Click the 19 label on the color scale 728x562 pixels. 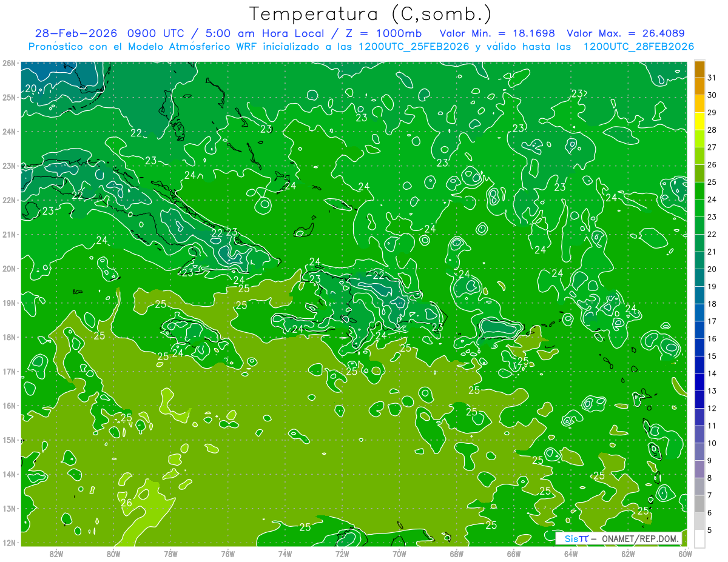712,287
